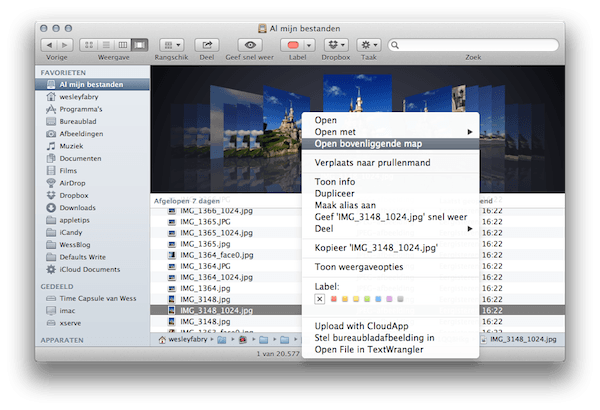Open iCandy folder in sidebar

pyautogui.click(x=92, y=232)
